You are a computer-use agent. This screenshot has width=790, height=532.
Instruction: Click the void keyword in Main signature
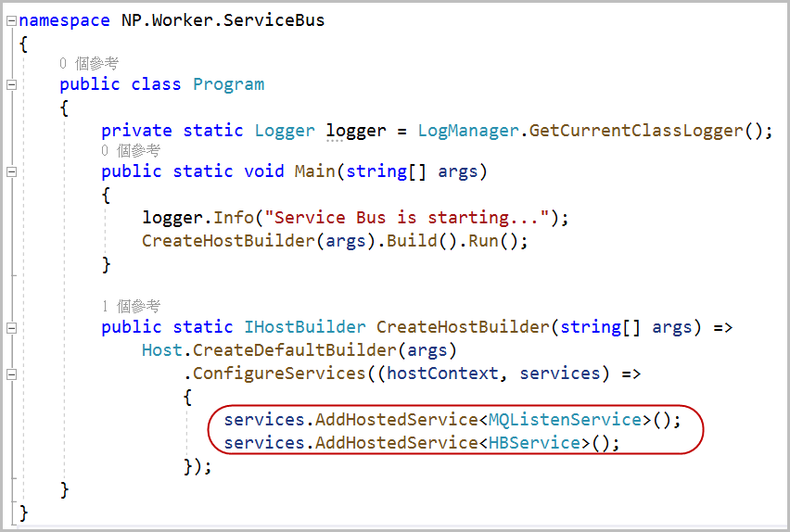264,171
